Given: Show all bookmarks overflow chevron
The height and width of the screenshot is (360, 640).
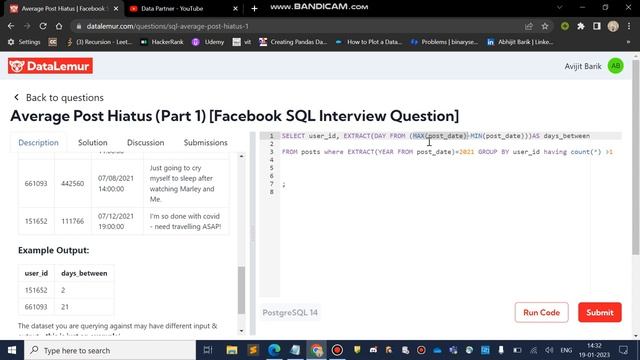Looking at the screenshot, I should pyautogui.click(x=628, y=42).
